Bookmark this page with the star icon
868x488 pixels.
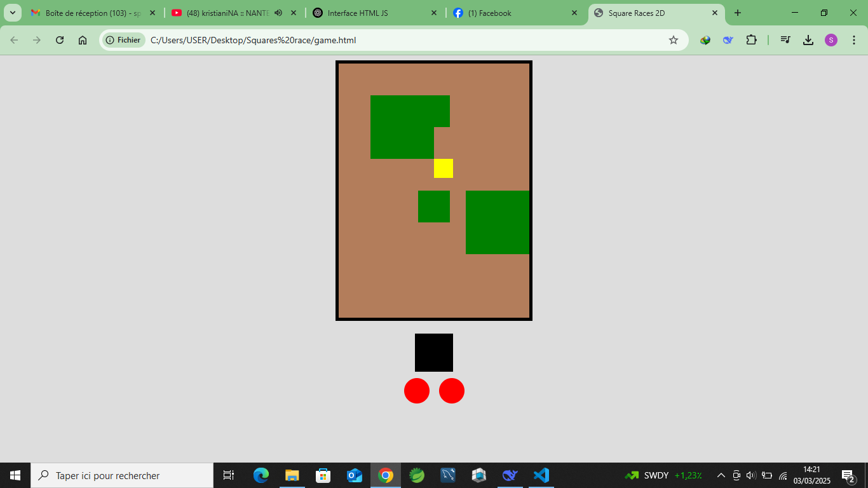point(674,40)
